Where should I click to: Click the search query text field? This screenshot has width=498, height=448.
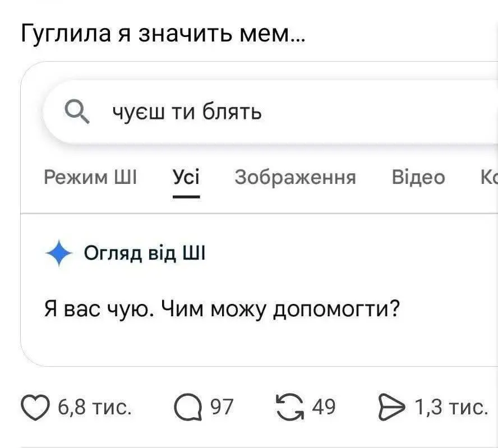pos(280,113)
